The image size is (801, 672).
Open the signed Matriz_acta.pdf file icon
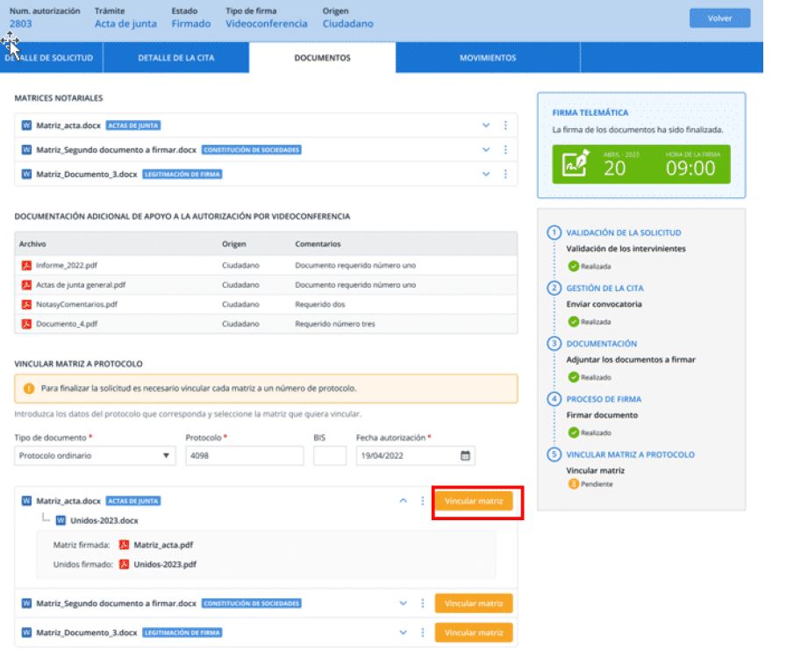click(x=125, y=545)
